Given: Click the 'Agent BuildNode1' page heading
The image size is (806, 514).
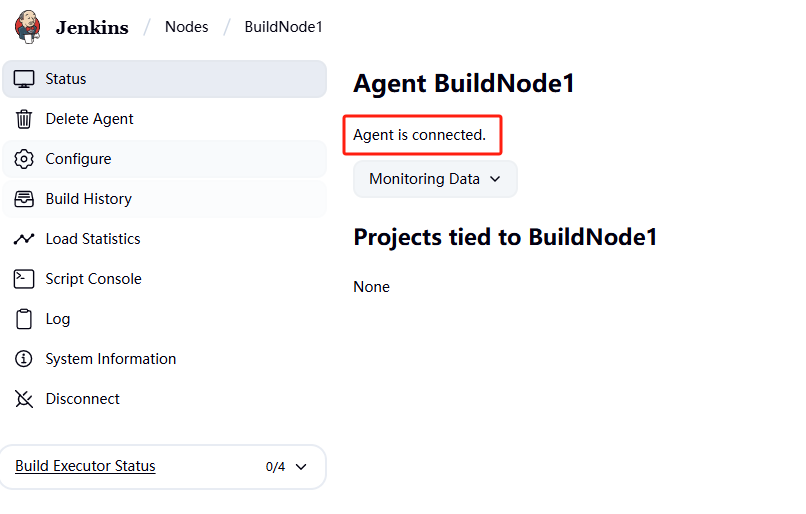Looking at the screenshot, I should click(464, 83).
